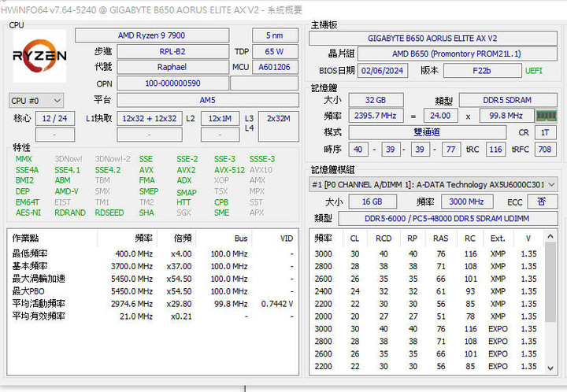Screen dimensions: 567x392
Task: Click the RDSEED feature label
Action: (109, 213)
